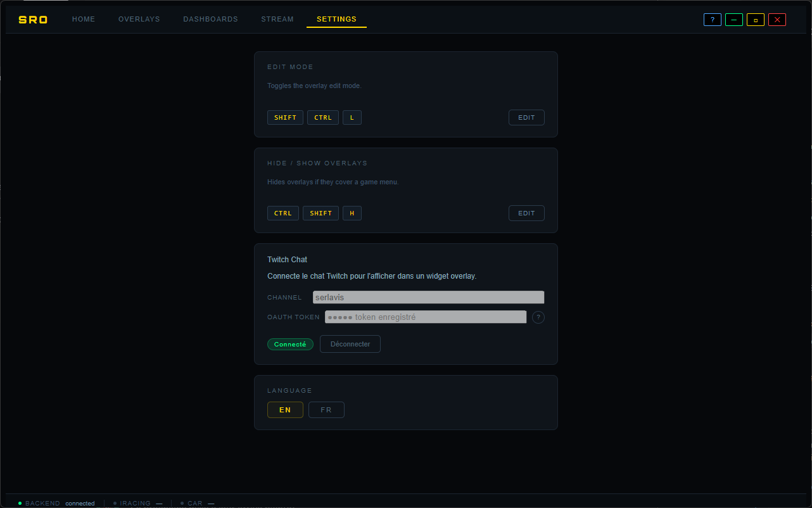Screen dimensions: 812x508
Task: Click the OAuth token input field
Action: pyautogui.click(x=426, y=317)
